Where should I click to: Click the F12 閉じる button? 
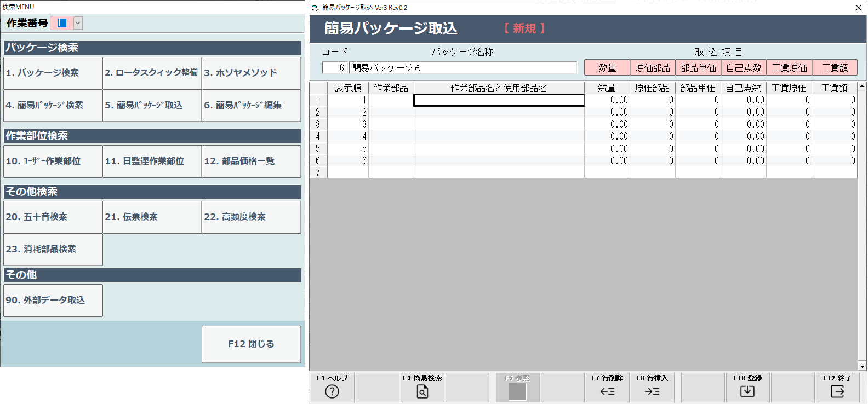(252, 344)
